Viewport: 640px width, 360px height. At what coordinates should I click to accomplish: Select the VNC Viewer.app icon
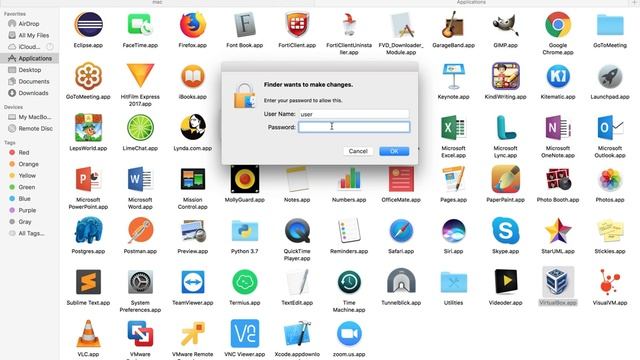(244, 333)
